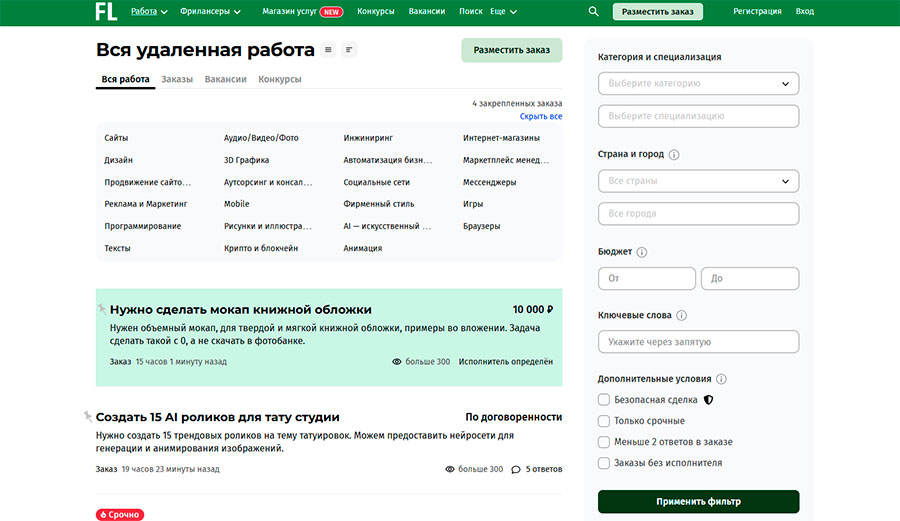
Task: Expand the Работа menu dropdown
Action: (149, 11)
